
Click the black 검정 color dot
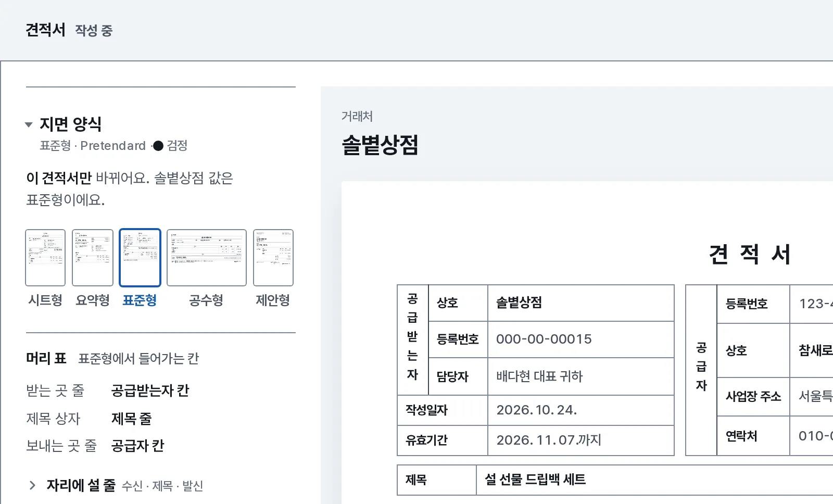pos(158,146)
